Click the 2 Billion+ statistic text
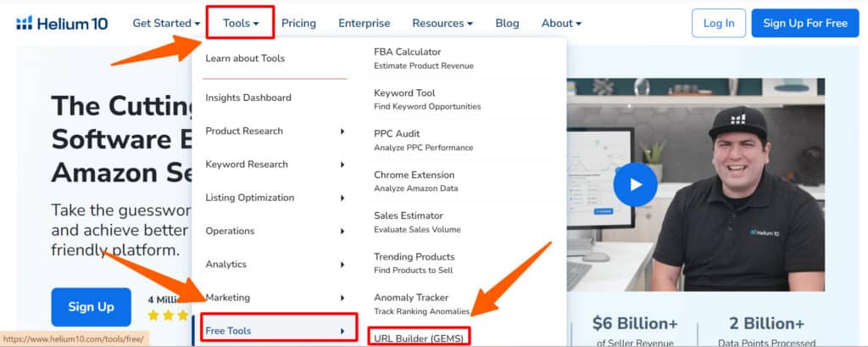This screenshot has height=347, width=868. [x=766, y=324]
